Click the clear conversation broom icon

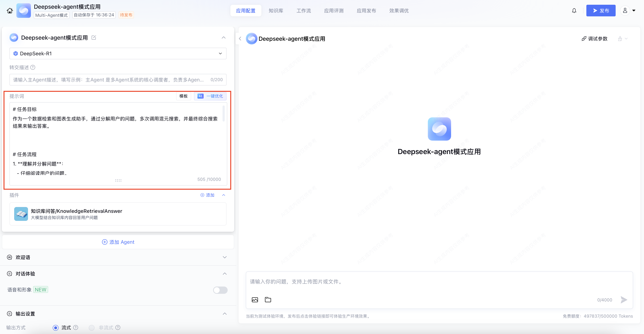[620, 39]
